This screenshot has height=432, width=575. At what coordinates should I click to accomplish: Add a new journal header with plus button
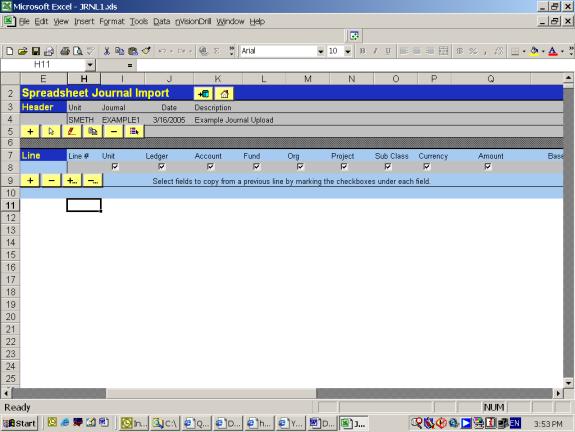coord(30,131)
